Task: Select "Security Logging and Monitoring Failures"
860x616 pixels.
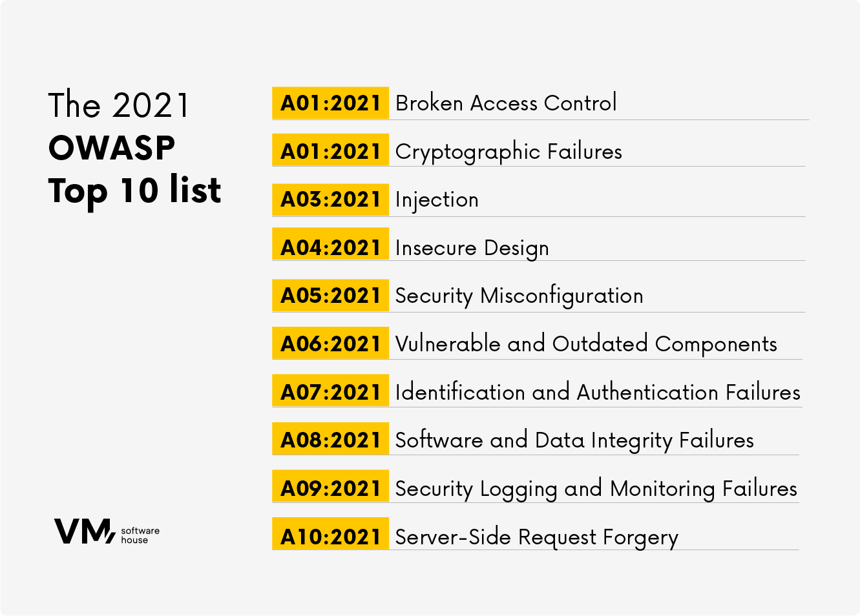Action: [x=596, y=489]
